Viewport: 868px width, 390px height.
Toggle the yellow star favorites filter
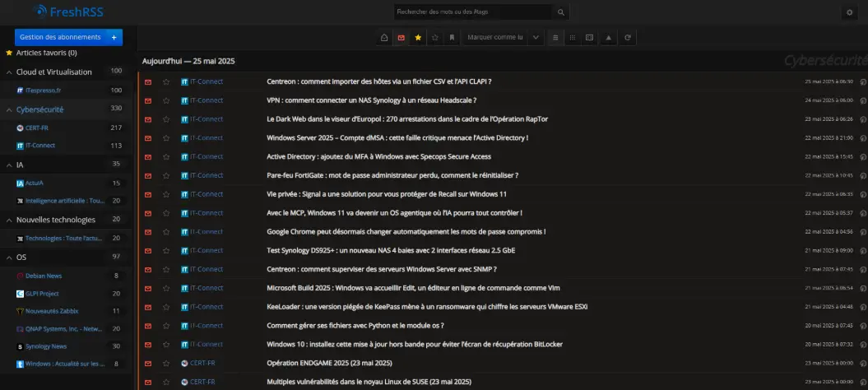[418, 38]
